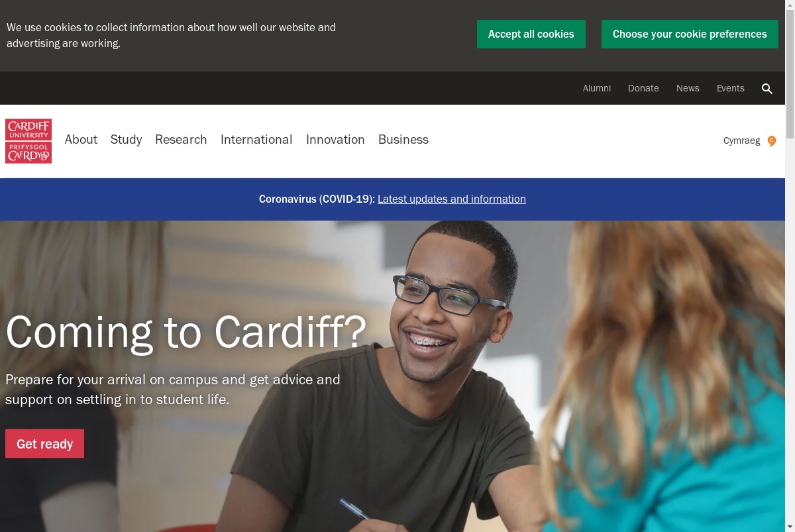Click the red Get ready button

[x=44, y=444]
